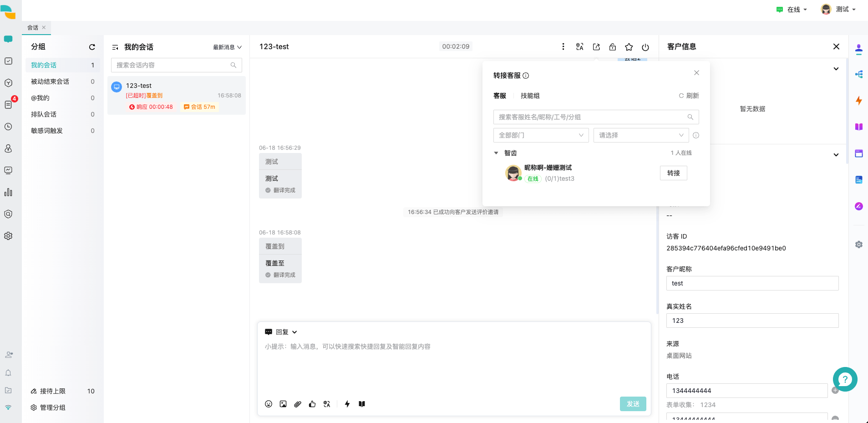Open the task checklist sidebar icon

tap(8, 61)
